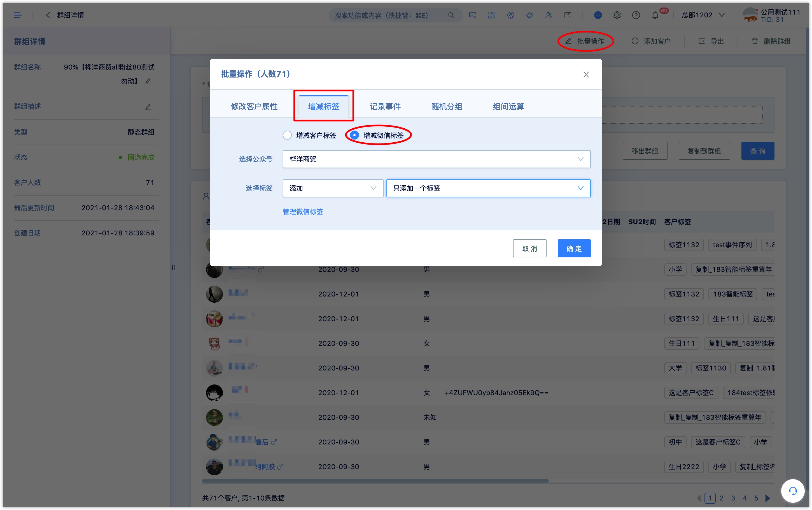Click blue 查询 button
Screen dimensions: 812x510
pyautogui.click(x=758, y=151)
